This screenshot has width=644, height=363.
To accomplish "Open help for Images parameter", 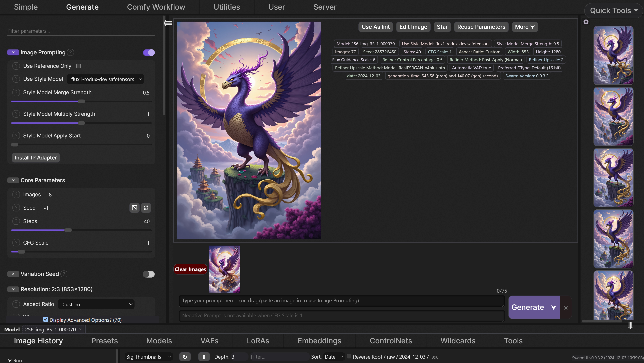I will pyautogui.click(x=16, y=194).
